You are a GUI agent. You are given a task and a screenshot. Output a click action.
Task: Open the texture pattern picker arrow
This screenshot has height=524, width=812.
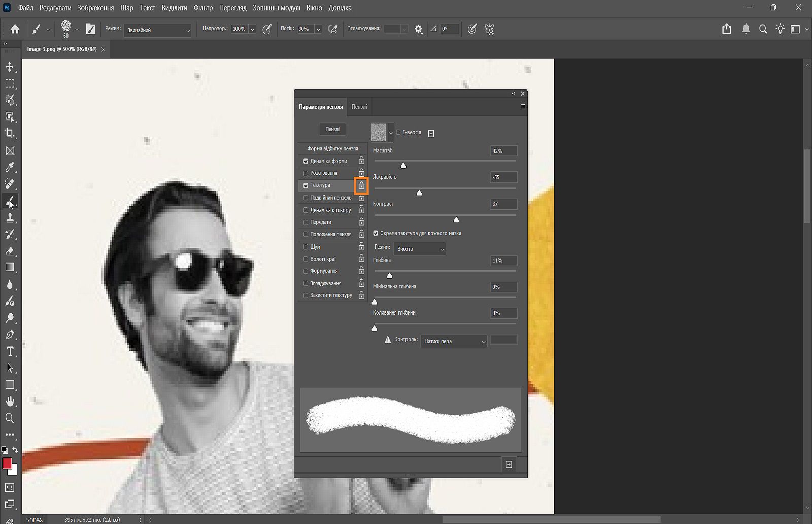coord(391,132)
